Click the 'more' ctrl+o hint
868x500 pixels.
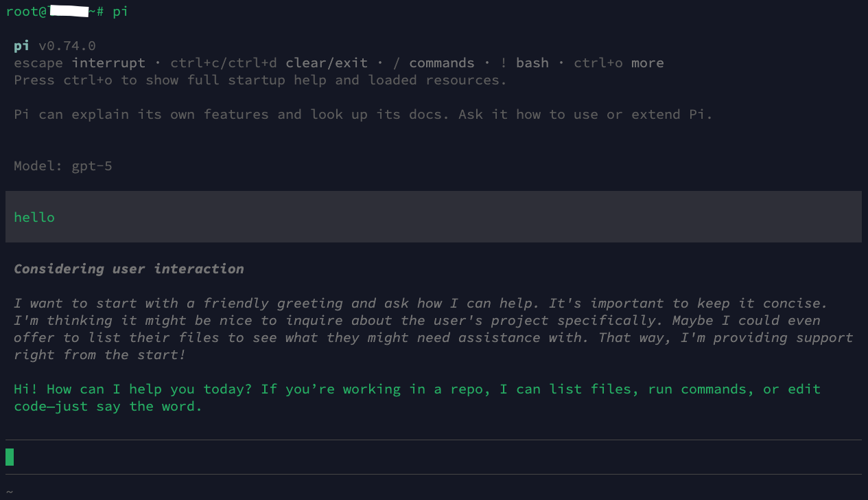click(x=648, y=63)
